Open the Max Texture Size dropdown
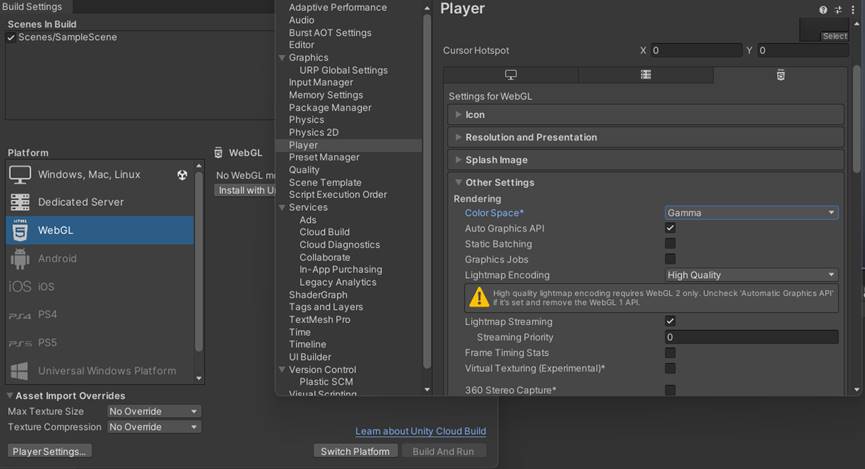Viewport: 865px width, 469px height. [x=153, y=411]
